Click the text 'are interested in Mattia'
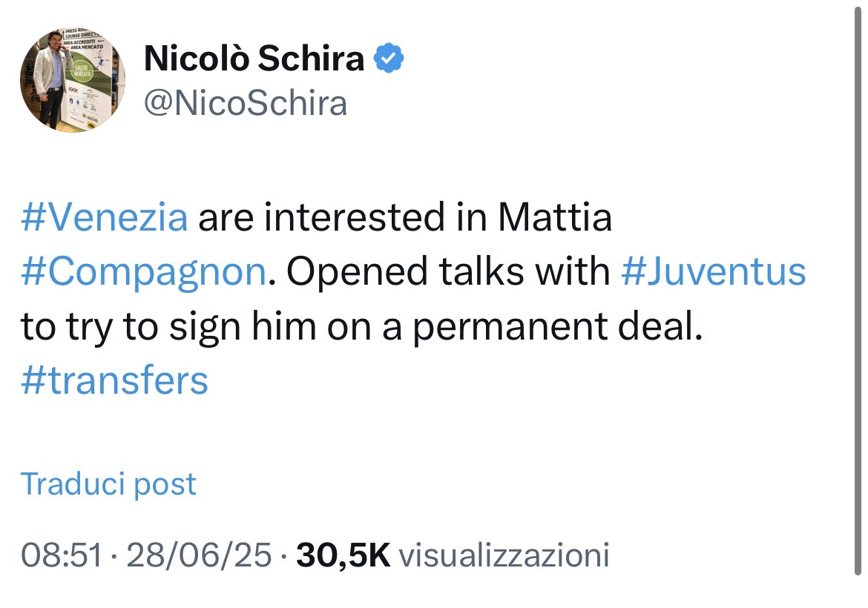 pyautogui.click(x=404, y=219)
